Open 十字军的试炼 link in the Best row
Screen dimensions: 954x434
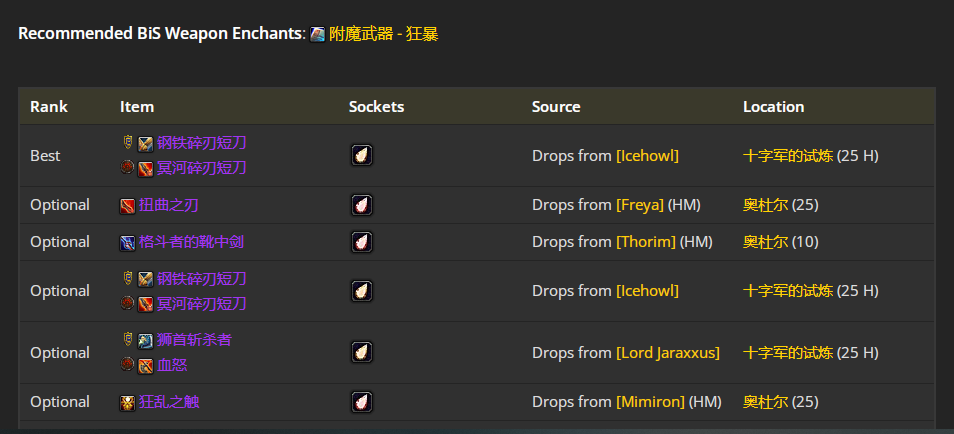coord(788,155)
